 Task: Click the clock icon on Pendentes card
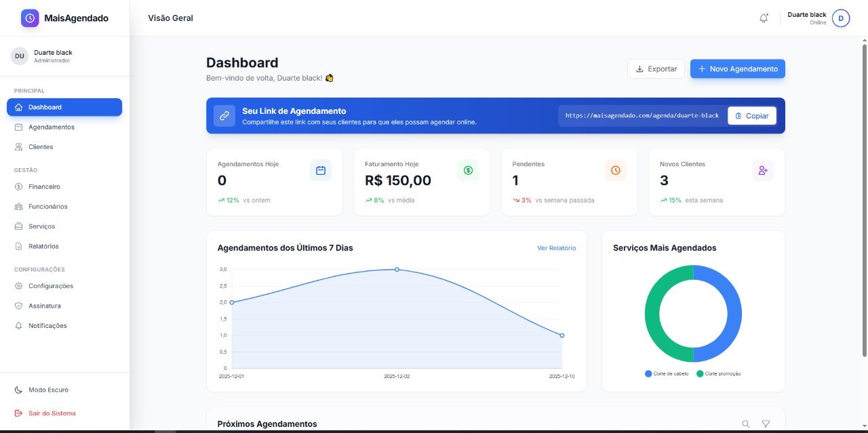point(615,170)
